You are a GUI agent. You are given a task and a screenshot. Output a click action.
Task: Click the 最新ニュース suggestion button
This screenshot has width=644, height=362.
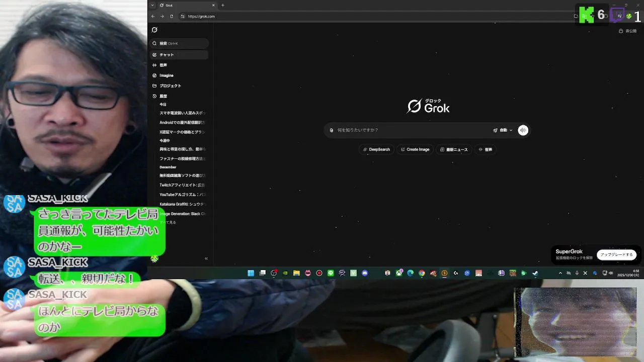coord(454,149)
